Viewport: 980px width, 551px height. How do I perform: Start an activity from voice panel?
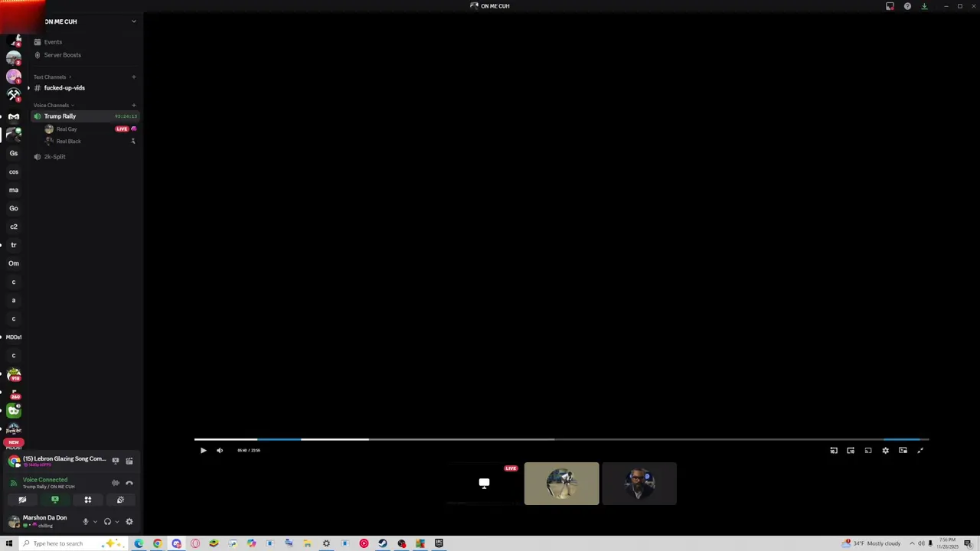pyautogui.click(x=88, y=500)
